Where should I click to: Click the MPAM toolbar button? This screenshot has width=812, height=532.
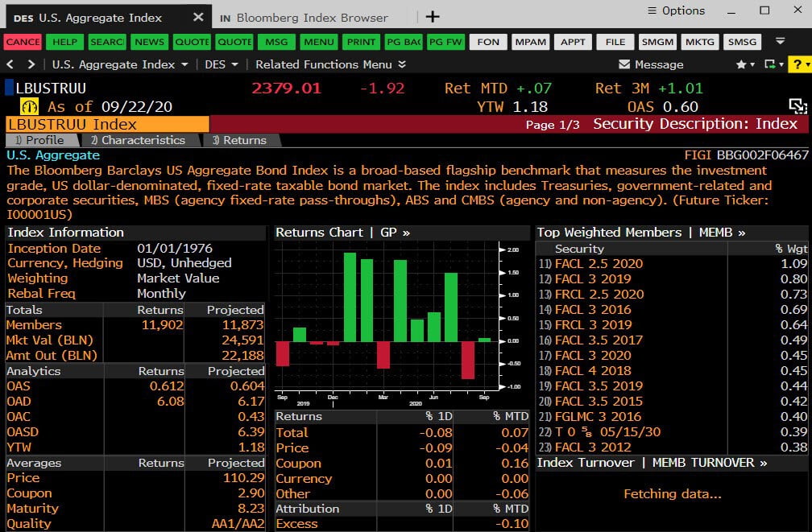tap(530, 42)
